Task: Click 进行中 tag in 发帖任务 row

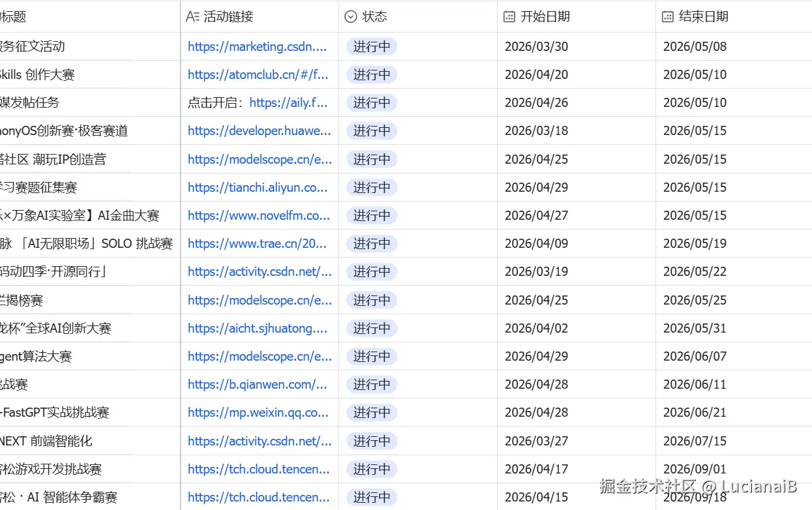Action: tap(372, 102)
